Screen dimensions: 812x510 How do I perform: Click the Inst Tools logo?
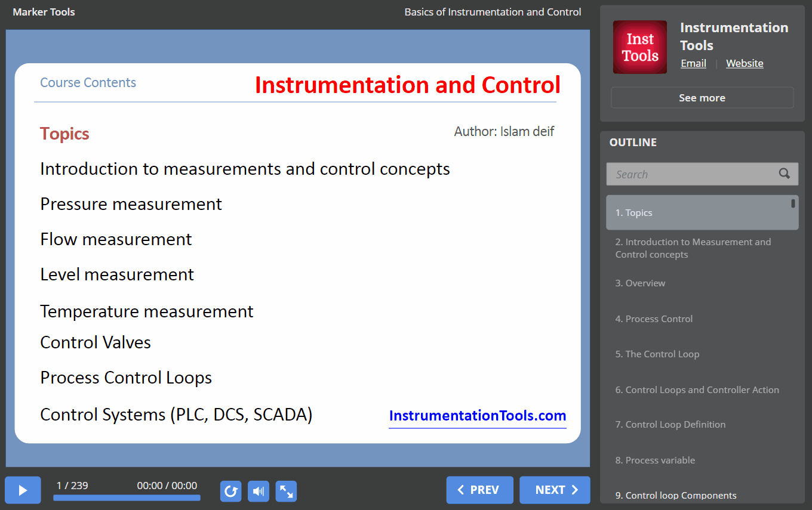click(640, 47)
